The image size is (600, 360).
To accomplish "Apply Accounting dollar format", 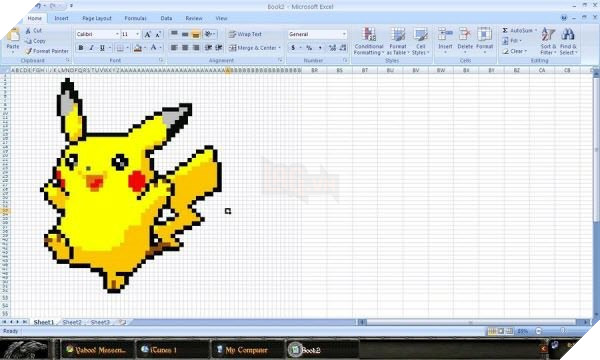I will [x=293, y=48].
